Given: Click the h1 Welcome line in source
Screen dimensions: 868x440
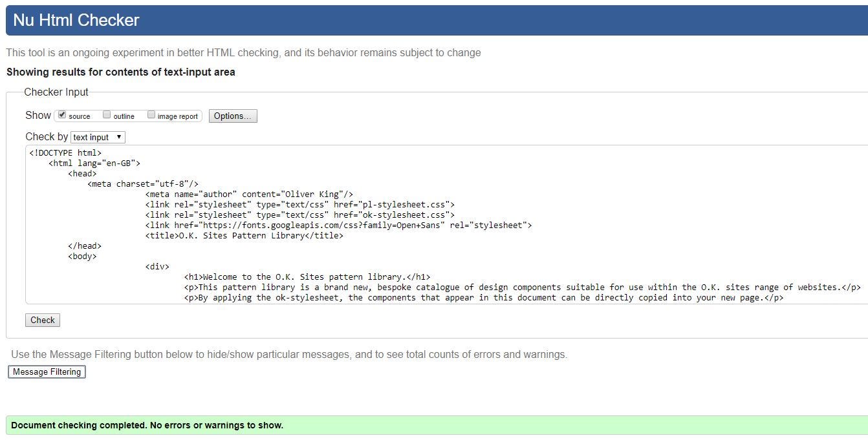Looking at the screenshot, I should 307,277.
